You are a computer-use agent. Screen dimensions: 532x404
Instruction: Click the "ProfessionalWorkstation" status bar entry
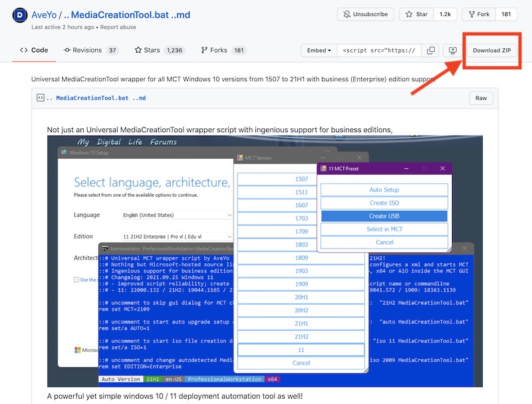[225, 379]
